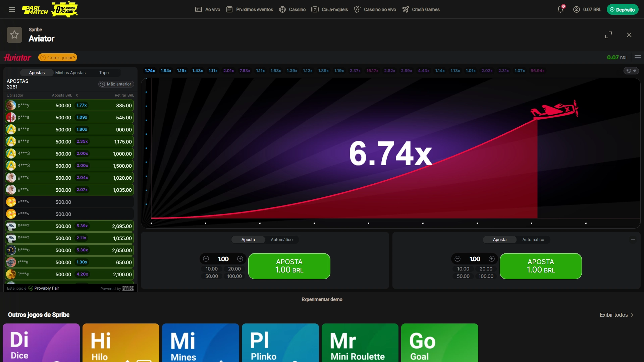Select p***y bet row with 885.00
The height and width of the screenshot is (362, 644).
[69, 105]
